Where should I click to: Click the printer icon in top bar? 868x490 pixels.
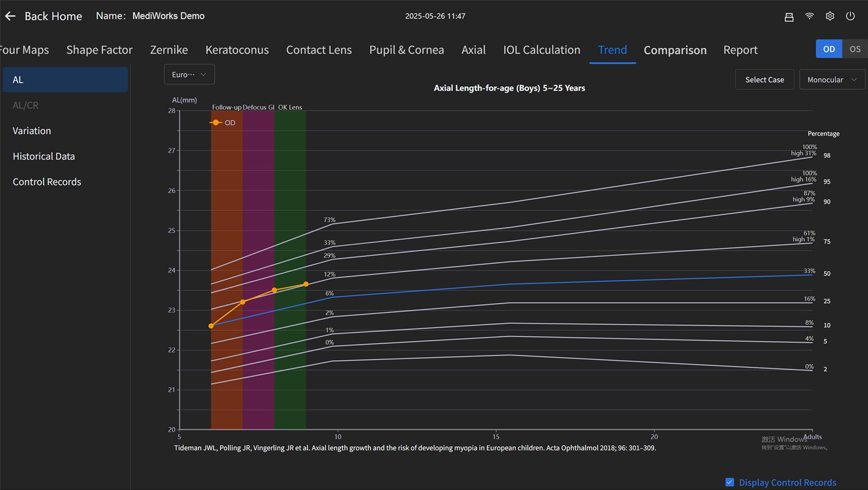789,17
